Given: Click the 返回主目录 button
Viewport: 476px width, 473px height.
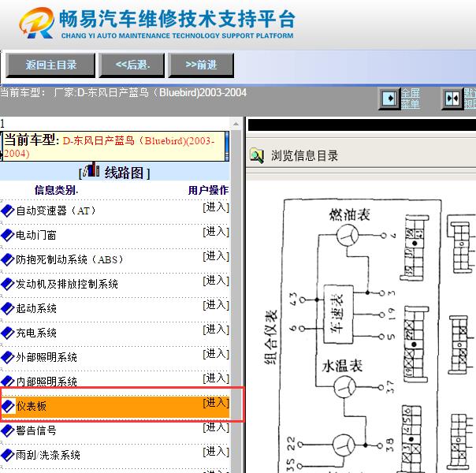Looking at the screenshot, I should (x=50, y=65).
